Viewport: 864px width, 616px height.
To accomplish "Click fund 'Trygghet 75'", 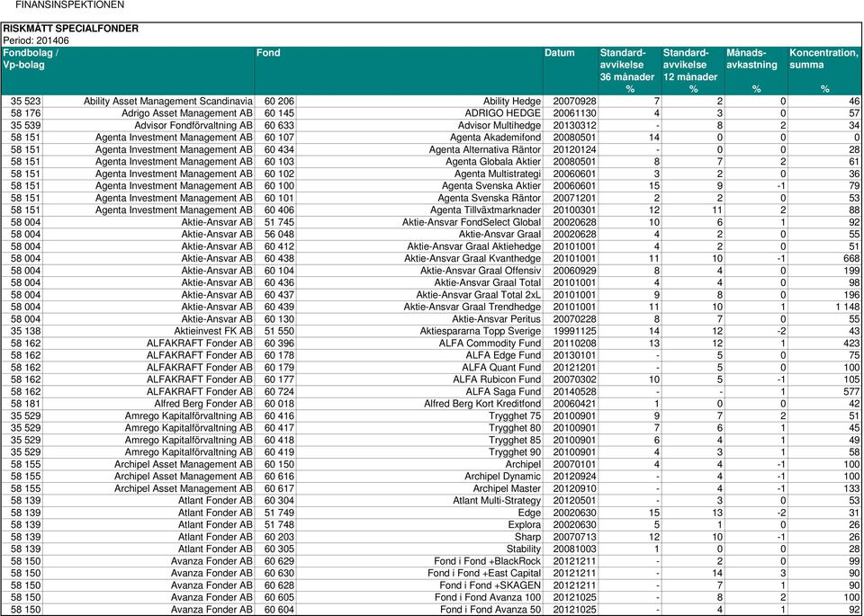I will click(515, 416).
